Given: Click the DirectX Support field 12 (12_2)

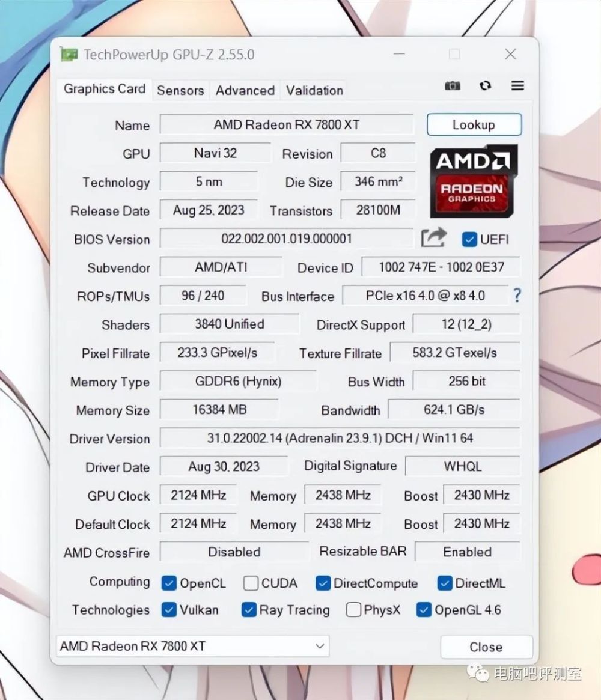Looking at the screenshot, I should click(x=466, y=324).
